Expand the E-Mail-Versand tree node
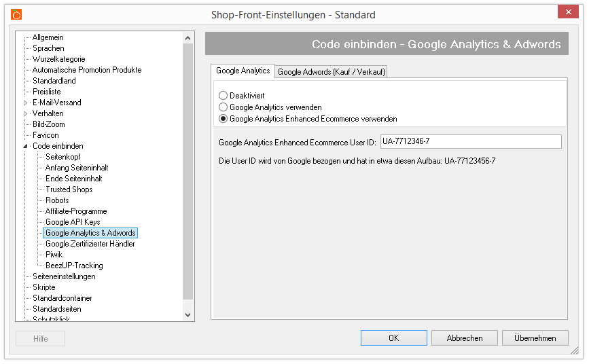The height and width of the screenshot is (364, 589). click(26, 103)
